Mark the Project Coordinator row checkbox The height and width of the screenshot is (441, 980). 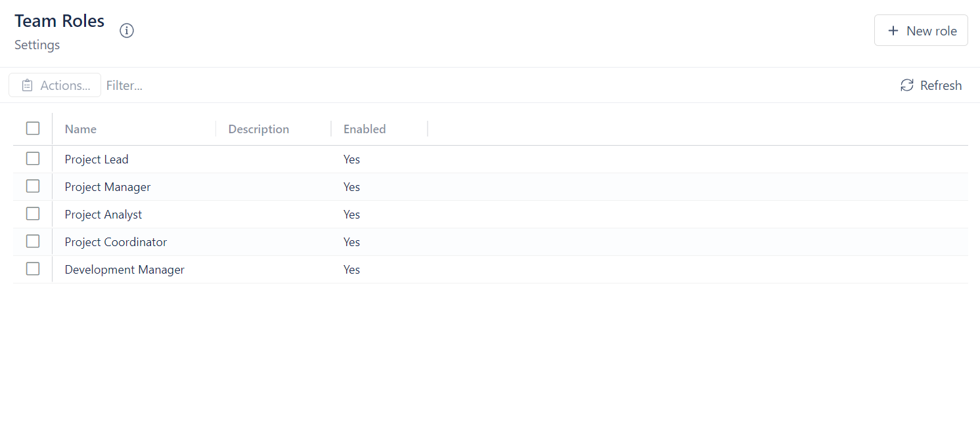point(33,241)
